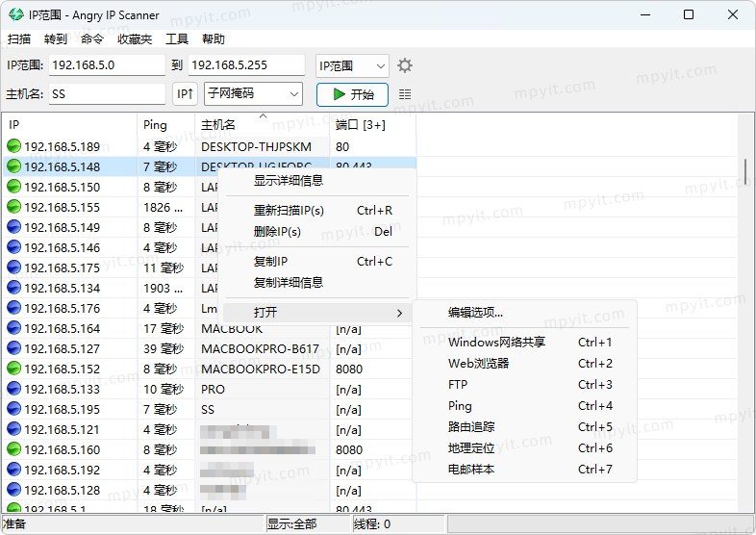Image resolution: width=756 pixels, height=535 pixels.
Task: Open the 子网掩码 netmask dropdown
Action: (x=254, y=93)
